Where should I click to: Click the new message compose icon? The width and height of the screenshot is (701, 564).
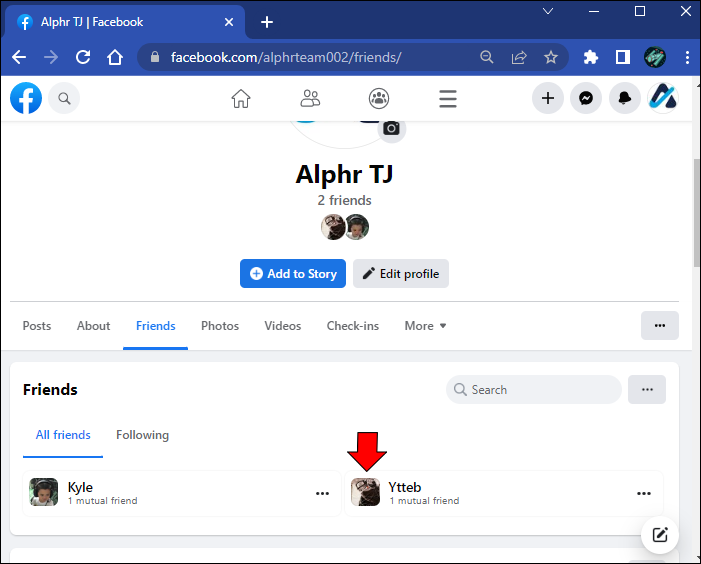pyautogui.click(x=660, y=535)
